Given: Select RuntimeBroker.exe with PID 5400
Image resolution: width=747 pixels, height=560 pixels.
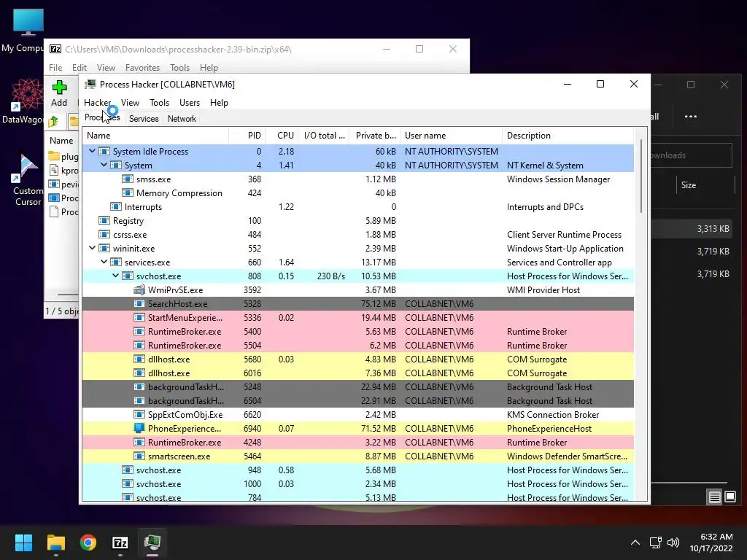Looking at the screenshot, I should tap(357, 331).
